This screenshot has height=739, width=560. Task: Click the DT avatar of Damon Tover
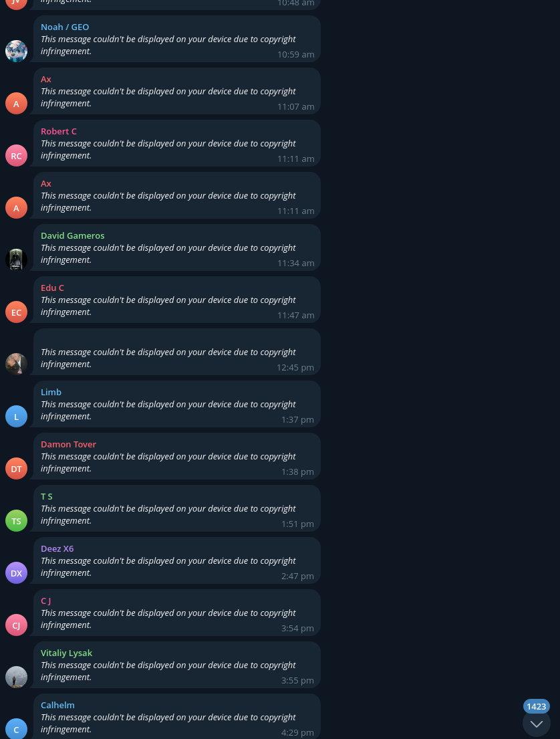[x=16, y=468]
